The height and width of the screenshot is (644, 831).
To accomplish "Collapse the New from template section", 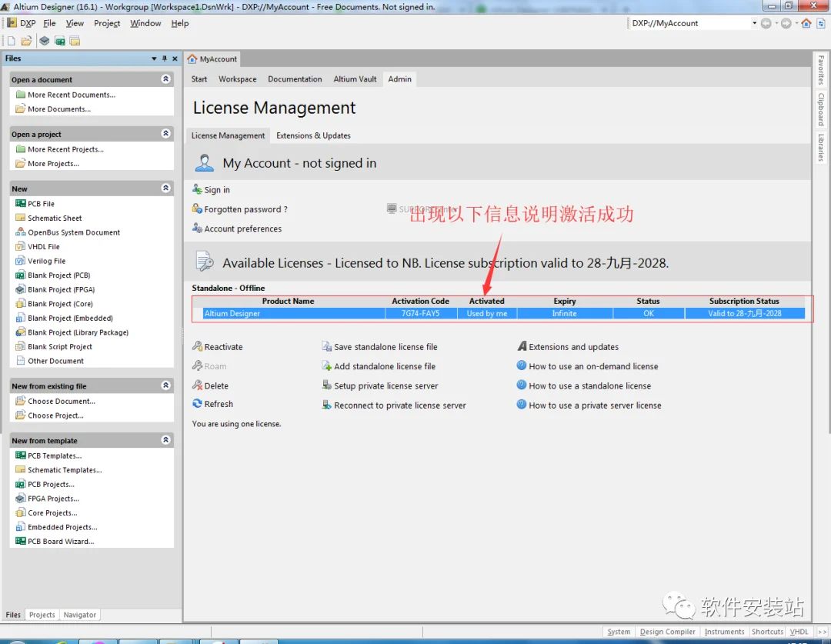I will [x=166, y=440].
